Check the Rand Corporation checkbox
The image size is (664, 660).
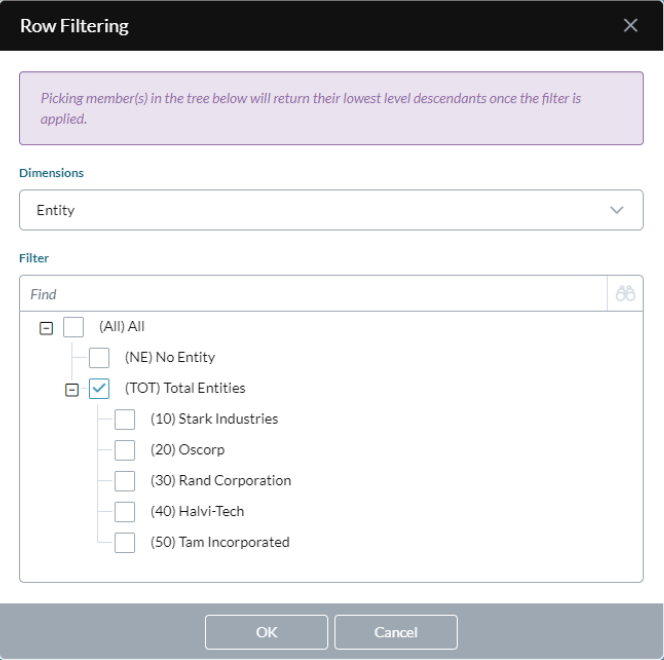coord(125,481)
